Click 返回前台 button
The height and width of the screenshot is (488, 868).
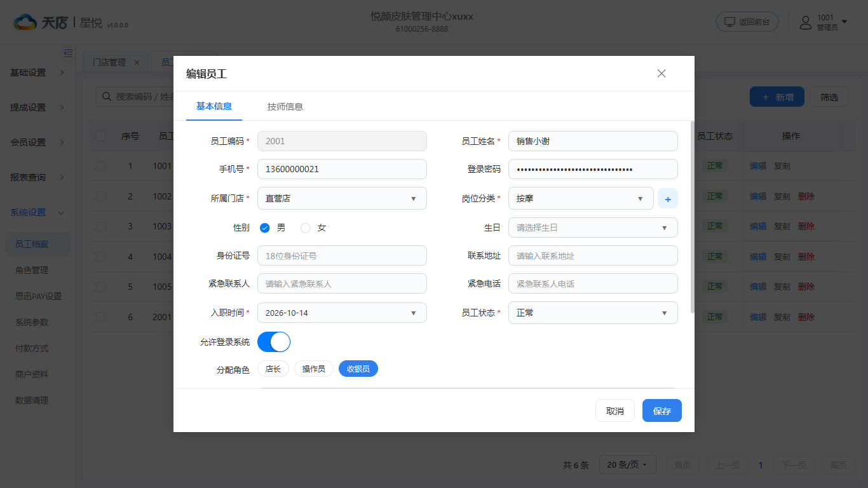coord(747,22)
